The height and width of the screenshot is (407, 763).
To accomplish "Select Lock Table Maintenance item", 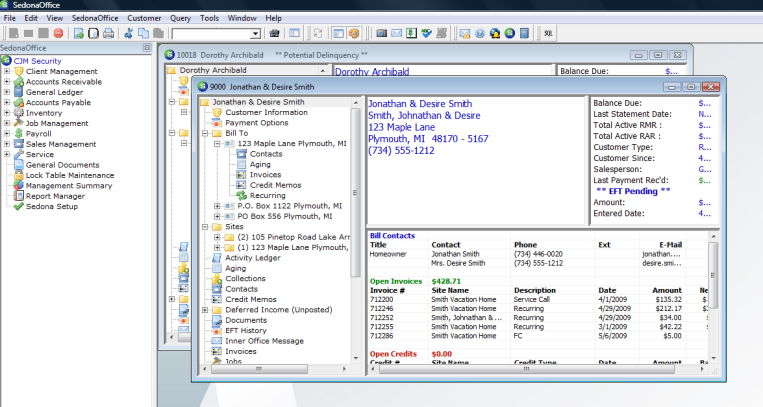I will pyautogui.click(x=70, y=175).
